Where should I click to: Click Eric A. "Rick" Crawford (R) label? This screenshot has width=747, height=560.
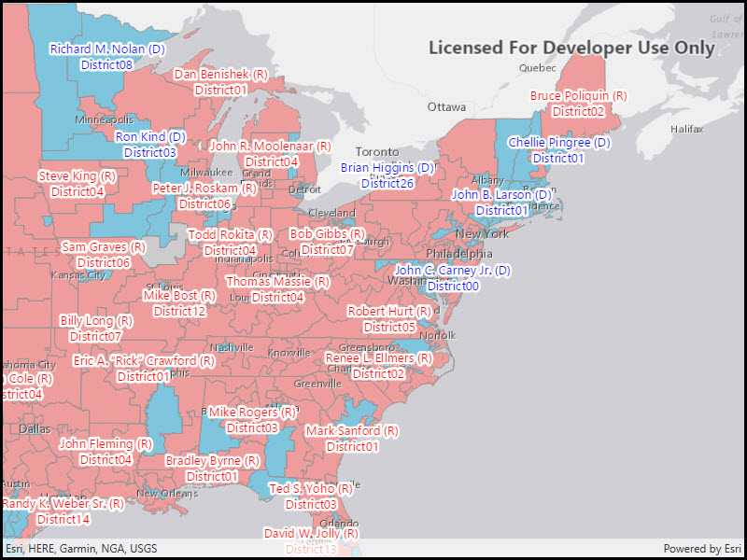pyautogui.click(x=144, y=360)
